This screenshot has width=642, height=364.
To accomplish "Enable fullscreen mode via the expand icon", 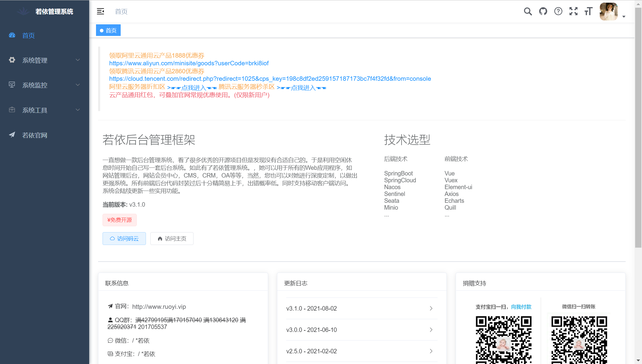I will (573, 11).
